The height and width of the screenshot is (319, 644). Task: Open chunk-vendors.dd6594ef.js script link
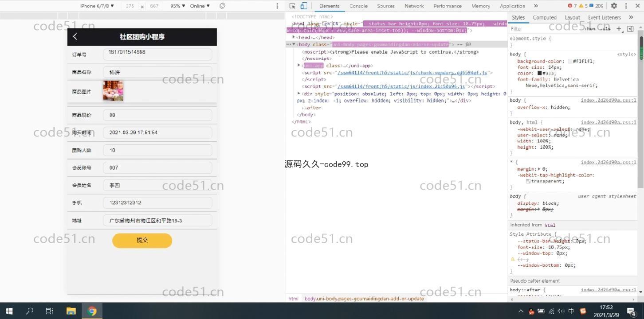412,73
